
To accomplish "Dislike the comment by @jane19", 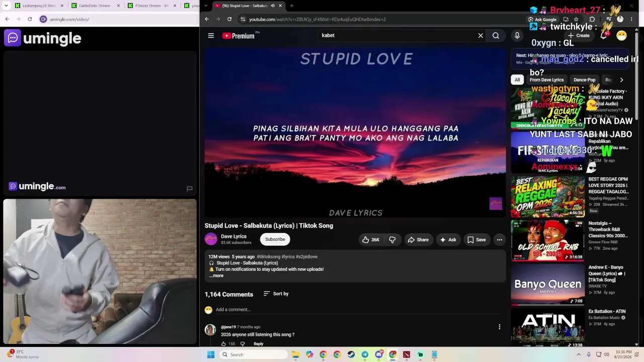I will pos(243,344).
